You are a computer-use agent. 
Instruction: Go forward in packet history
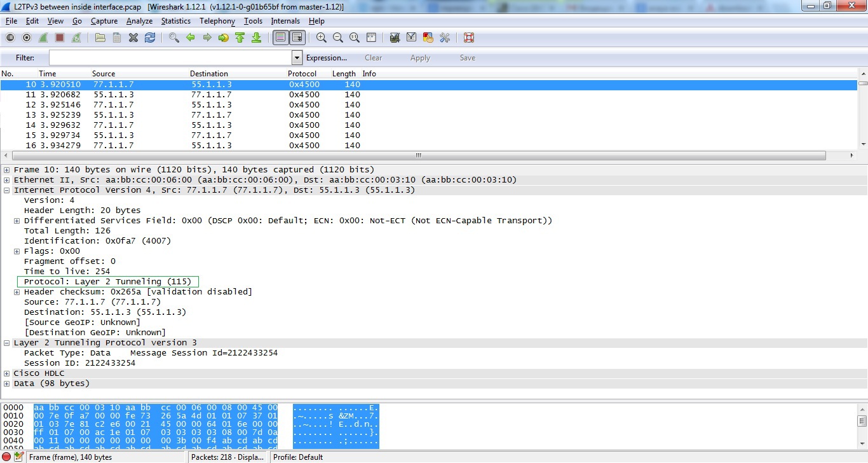tap(207, 38)
